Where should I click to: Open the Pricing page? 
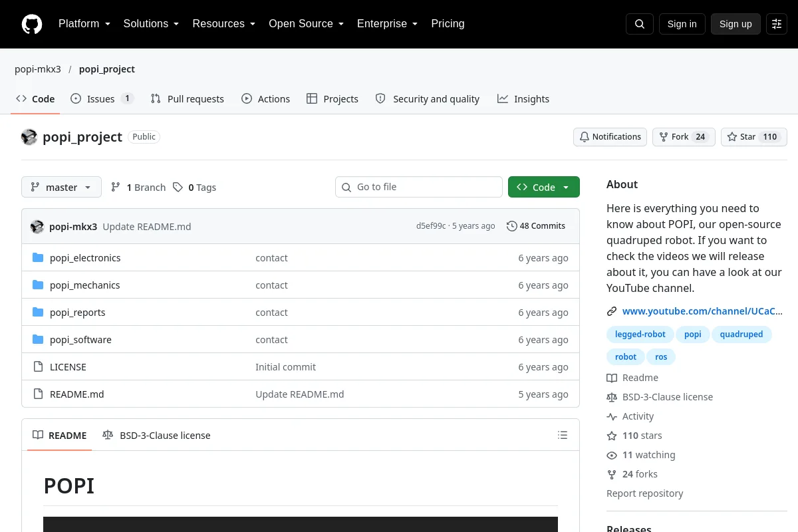click(448, 24)
